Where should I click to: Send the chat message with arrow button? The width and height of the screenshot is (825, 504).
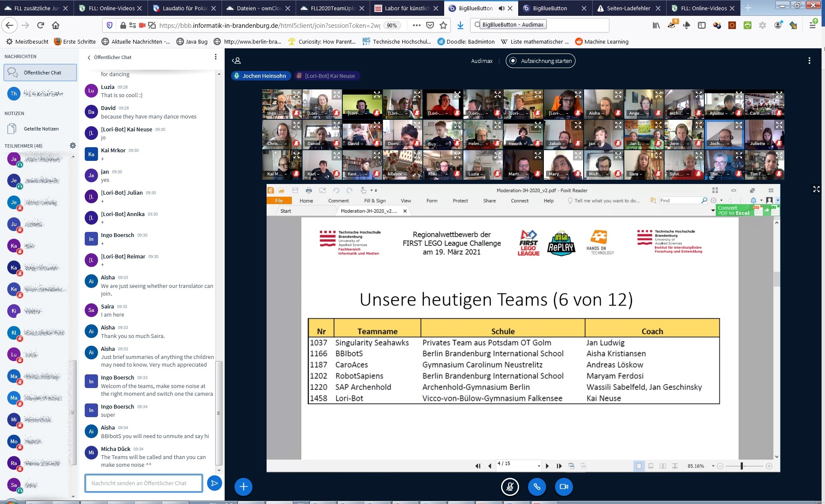214,483
